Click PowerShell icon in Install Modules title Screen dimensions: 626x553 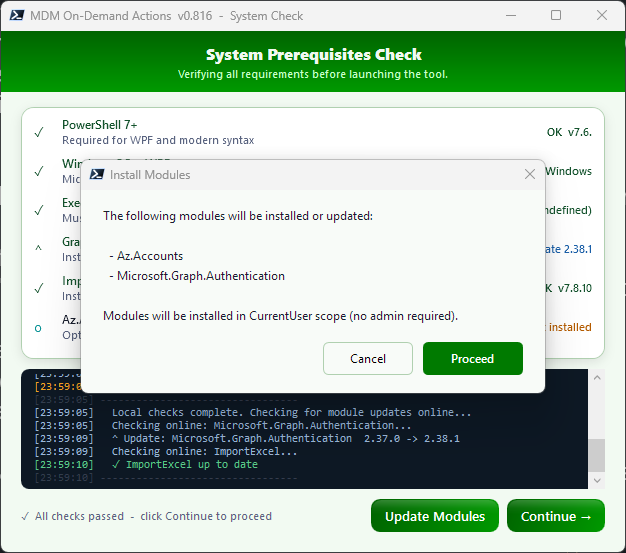pyautogui.click(x=97, y=174)
